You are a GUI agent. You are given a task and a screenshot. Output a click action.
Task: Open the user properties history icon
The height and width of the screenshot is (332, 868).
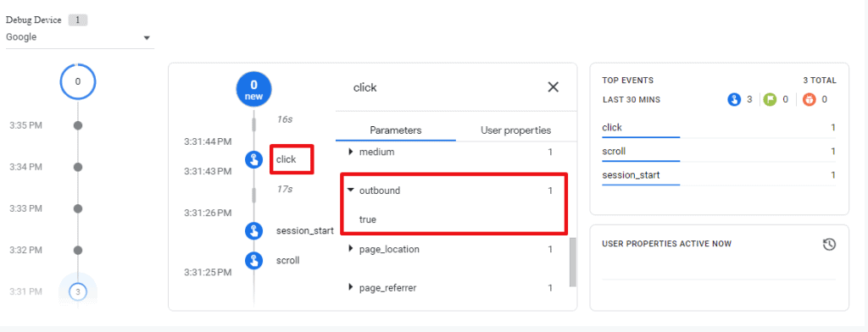(829, 244)
